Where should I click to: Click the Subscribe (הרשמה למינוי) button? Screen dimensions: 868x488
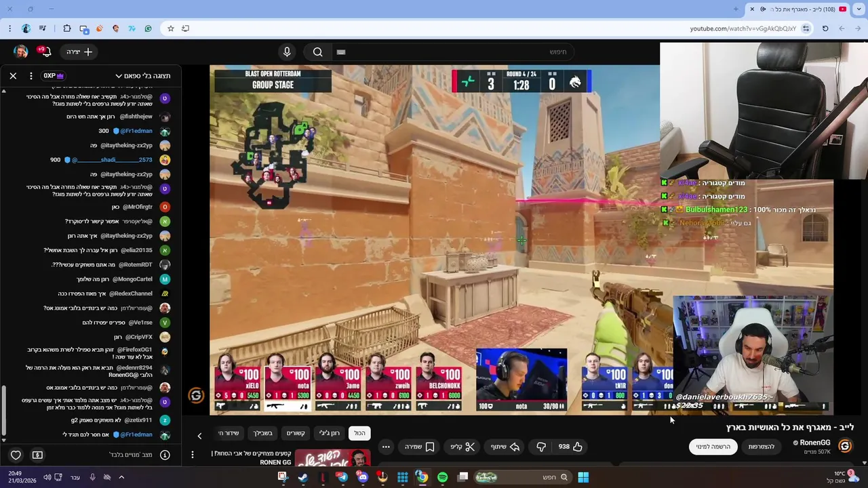click(x=713, y=447)
